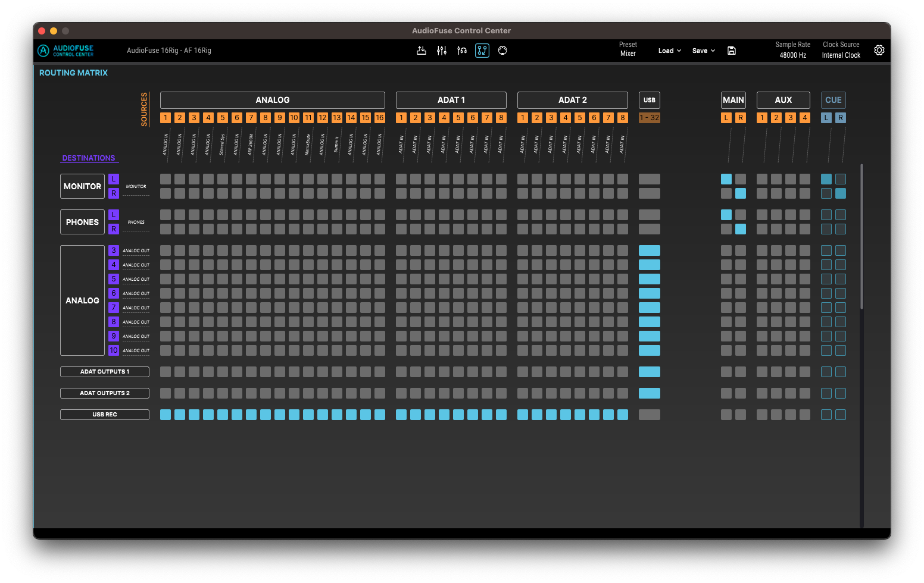The image size is (924, 583).
Task: Toggle Analog input 1 routing to USB REC
Action: pos(166,415)
